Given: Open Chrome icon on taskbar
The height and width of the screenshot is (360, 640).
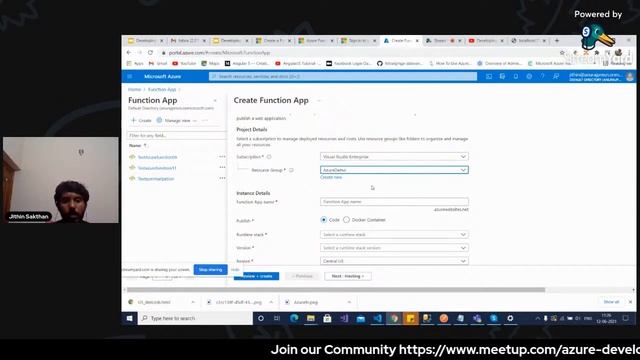Looking at the screenshot, I should point(394,318).
